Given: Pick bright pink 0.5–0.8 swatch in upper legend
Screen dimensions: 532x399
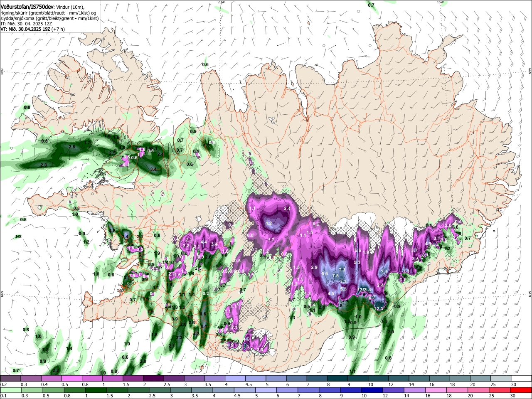Looking at the screenshot, I should click(72, 379).
